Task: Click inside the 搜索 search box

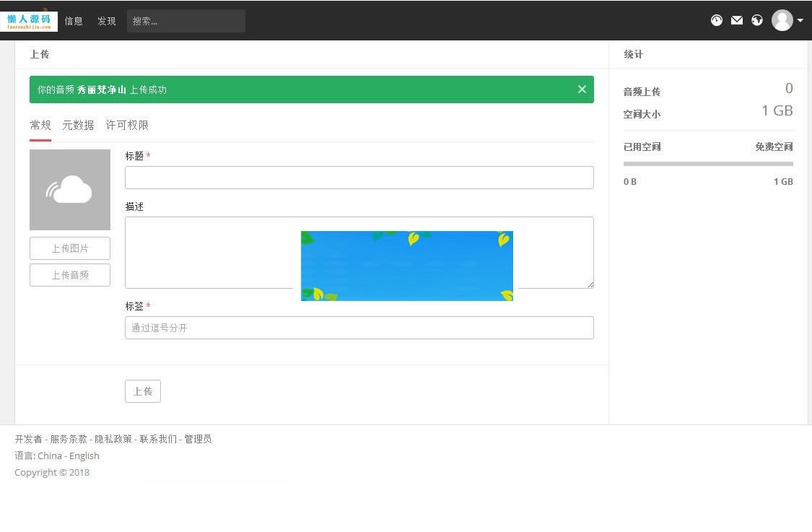Action: tap(185, 20)
